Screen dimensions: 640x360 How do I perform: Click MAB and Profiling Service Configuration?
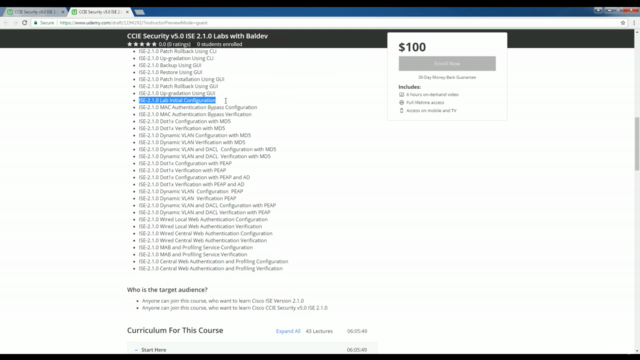coord(196,247)
